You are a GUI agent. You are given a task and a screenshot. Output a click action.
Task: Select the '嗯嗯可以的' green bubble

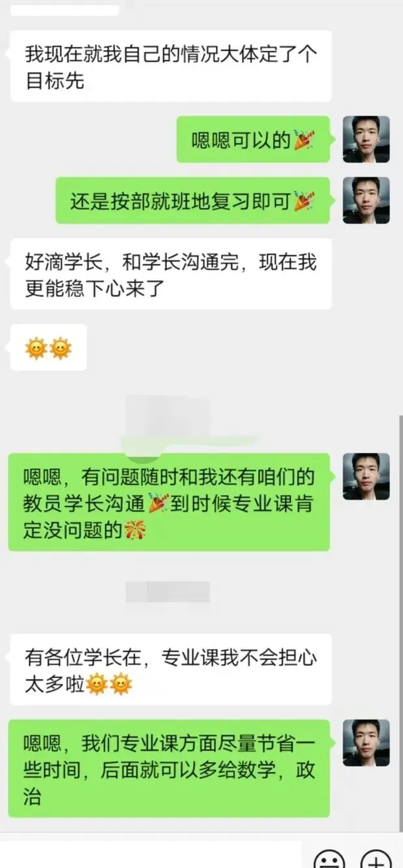click(253, 140)
